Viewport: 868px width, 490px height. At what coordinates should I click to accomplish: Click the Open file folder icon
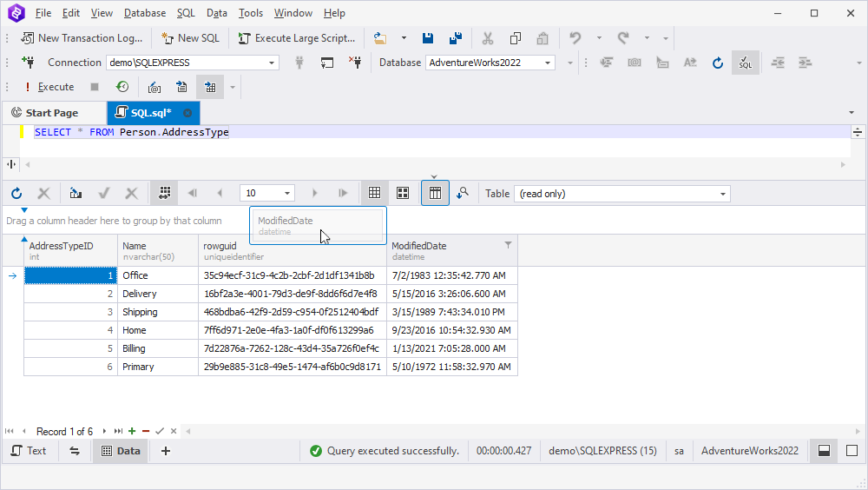(x=380, y=38)
